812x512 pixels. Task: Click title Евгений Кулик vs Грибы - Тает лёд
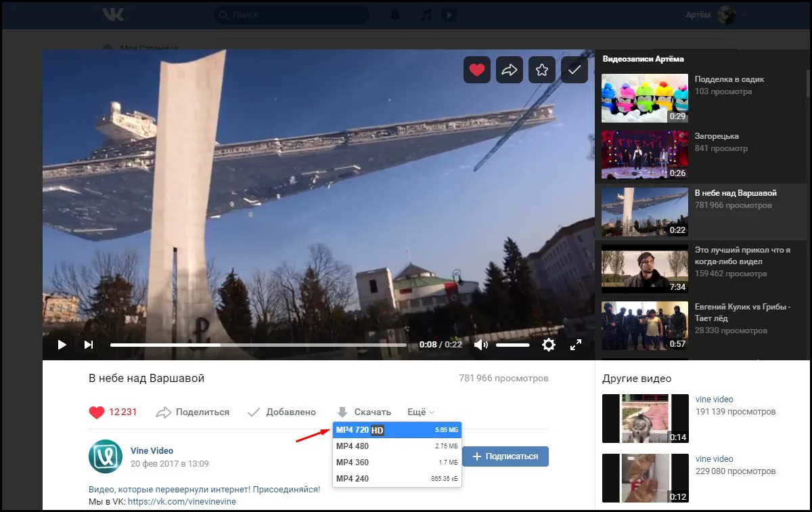click(x=742, y=312)
